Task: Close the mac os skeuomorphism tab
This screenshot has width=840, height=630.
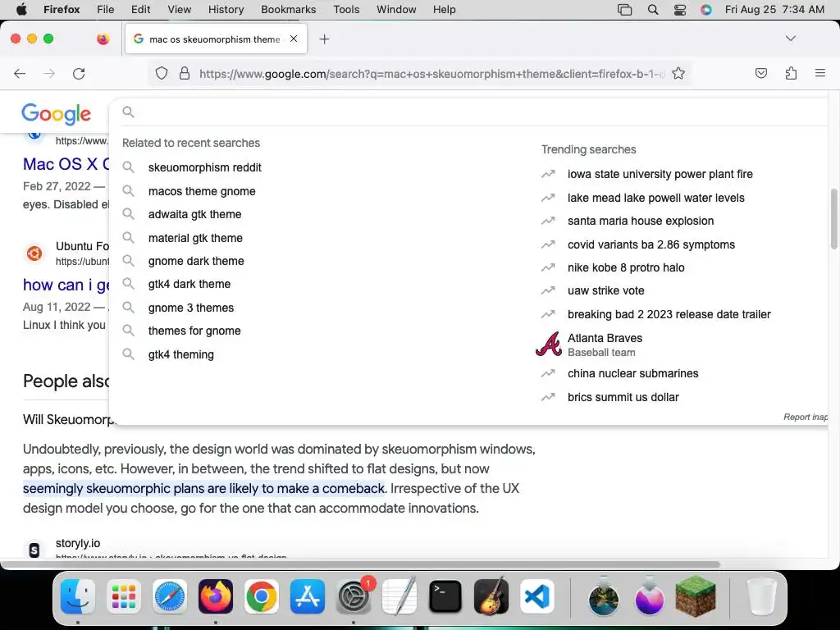Action: 294,39
